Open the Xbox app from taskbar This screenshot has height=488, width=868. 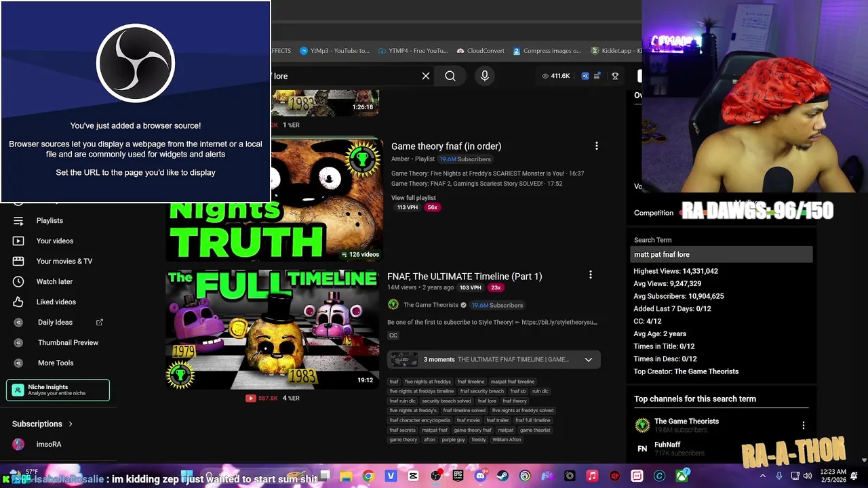point(682,476)
